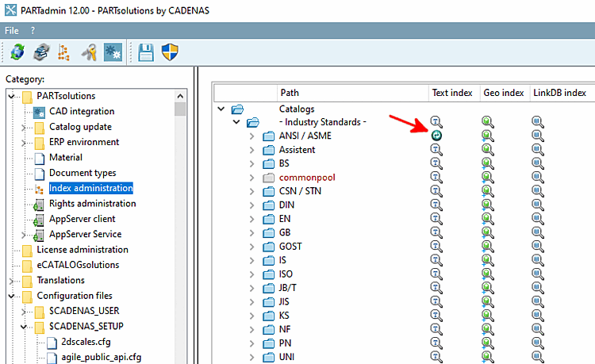Select CAD integration category
This screenshot has width=595, height=364.
(82, 111)
